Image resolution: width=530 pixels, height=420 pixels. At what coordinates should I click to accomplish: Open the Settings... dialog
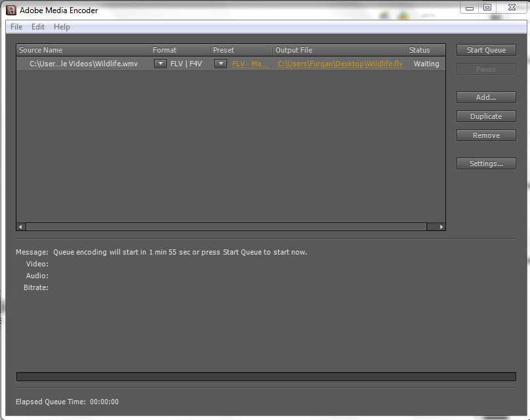(x=486, y=163)
